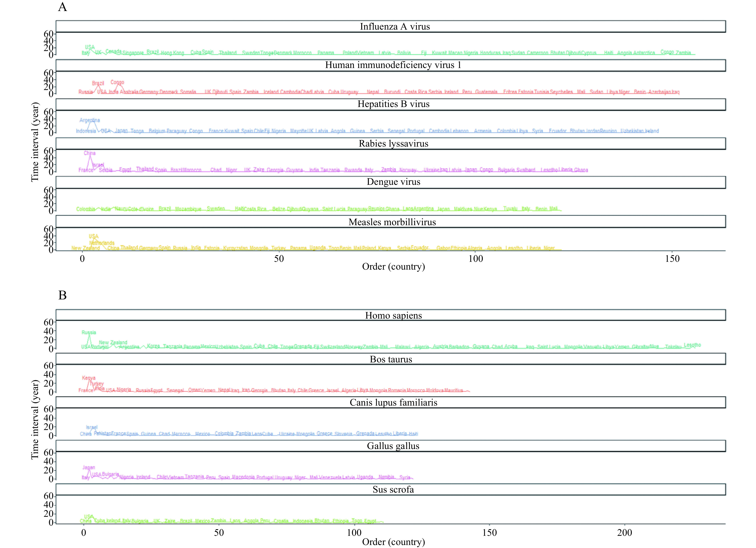Viewport: 756px width, 548px height.
Task: Click the 'Human immunodeficiency virus 1' facet title
Action: 393,65
